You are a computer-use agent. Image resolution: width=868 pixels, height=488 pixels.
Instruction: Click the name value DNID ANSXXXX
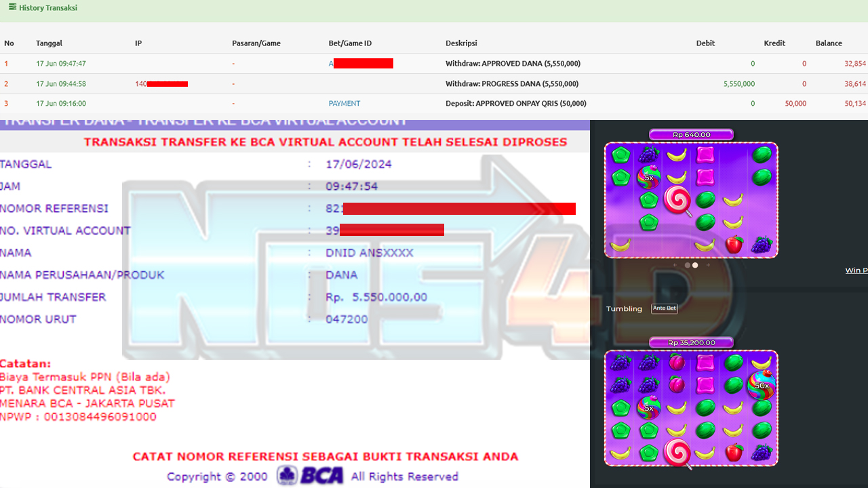370,253
